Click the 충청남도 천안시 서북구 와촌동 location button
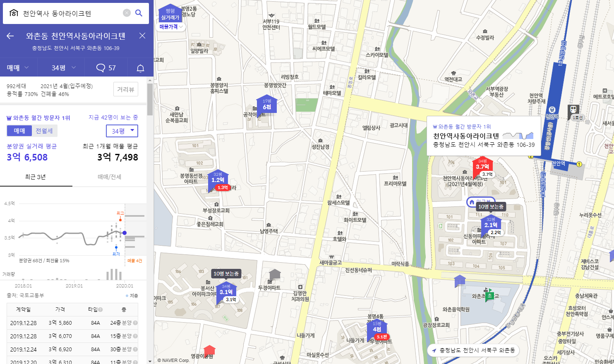Screen dimensions: 614x364 point(473,350)
